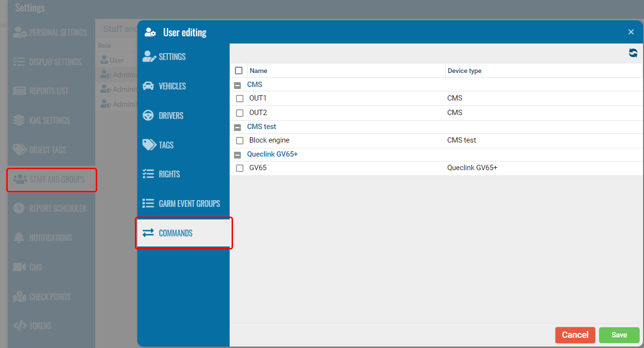Click the refresh icon in commands panel

tap(633, 53)
